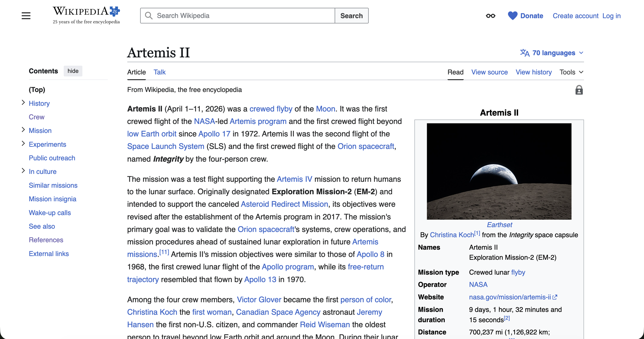Open the Asteroid Redirect Mission link
Image resolution: width=644 pixels, height=339 pixels.
click(284, 204)
